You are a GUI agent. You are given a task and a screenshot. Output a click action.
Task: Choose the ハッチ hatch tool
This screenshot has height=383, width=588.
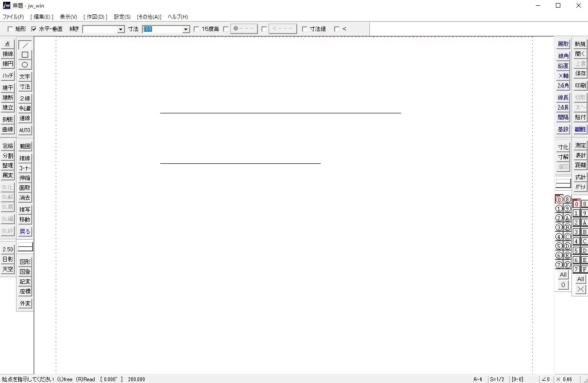point(8,76)
